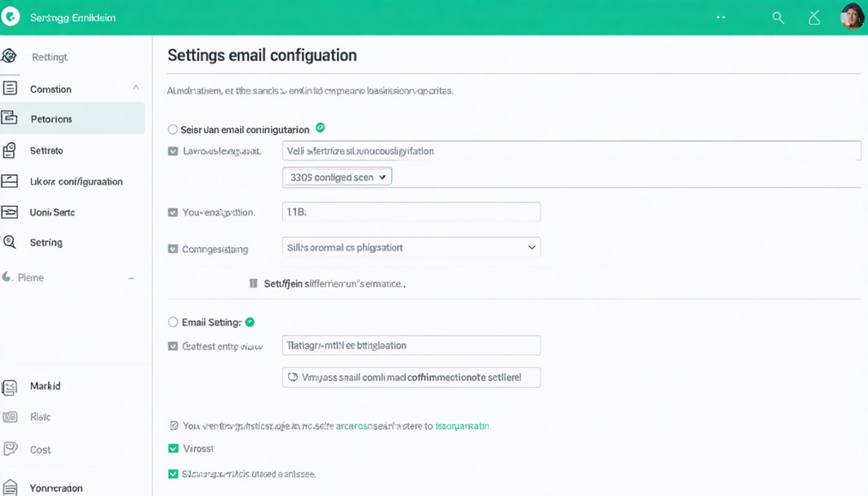Click the Setffjein slifferrien text
Viewport: 868px width, 496px height.
point(334,284)
